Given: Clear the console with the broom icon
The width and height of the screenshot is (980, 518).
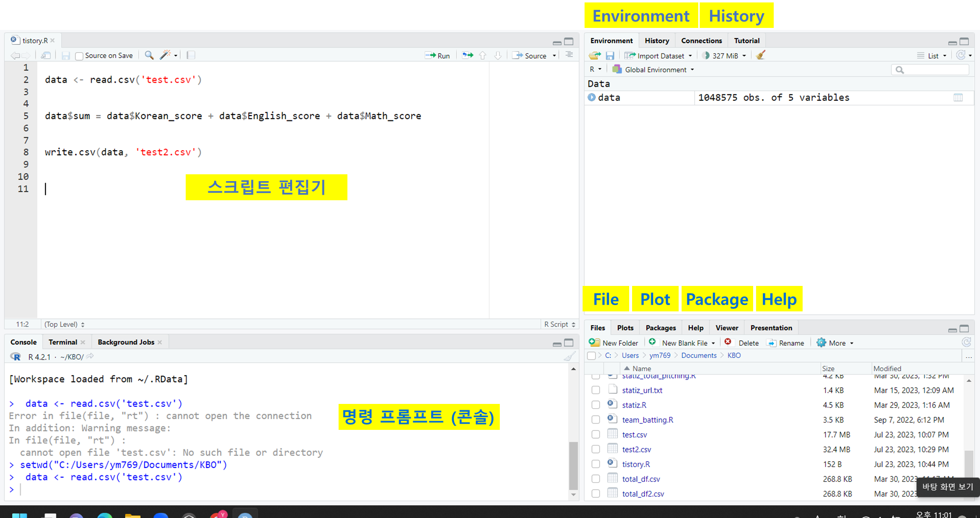Looking at the screenshot, I should pos(569,356).
